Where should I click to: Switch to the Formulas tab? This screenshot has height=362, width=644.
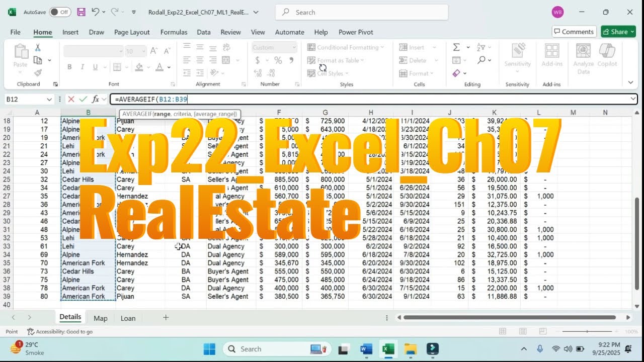click(174, 32)
